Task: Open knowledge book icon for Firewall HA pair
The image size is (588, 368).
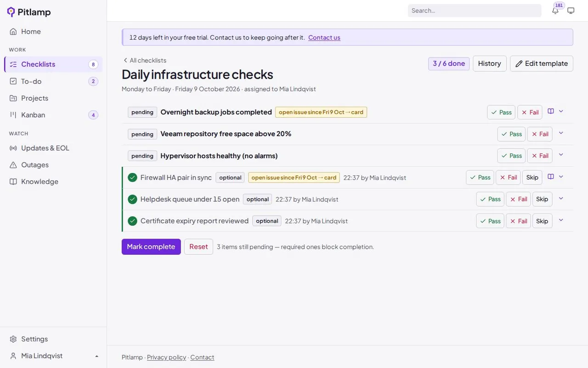Action: pyautogui.click(x=551, y=177)
